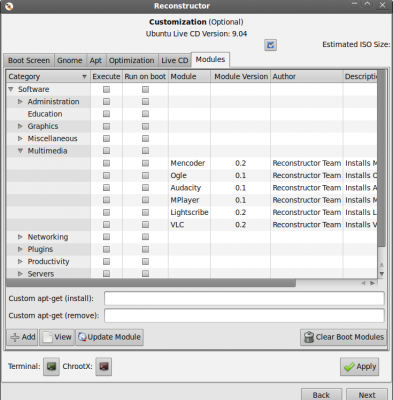Sort by the Author column header

pyautogui.click(x=307, y=77)
